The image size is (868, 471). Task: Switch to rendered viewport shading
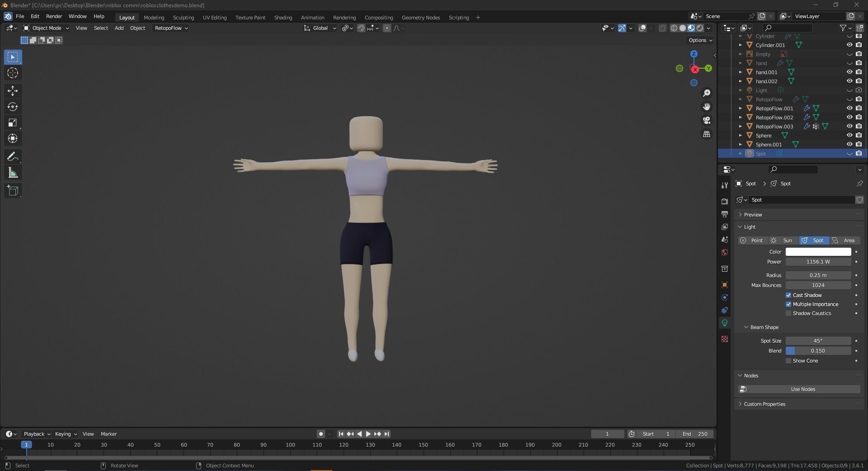(700, 28)
